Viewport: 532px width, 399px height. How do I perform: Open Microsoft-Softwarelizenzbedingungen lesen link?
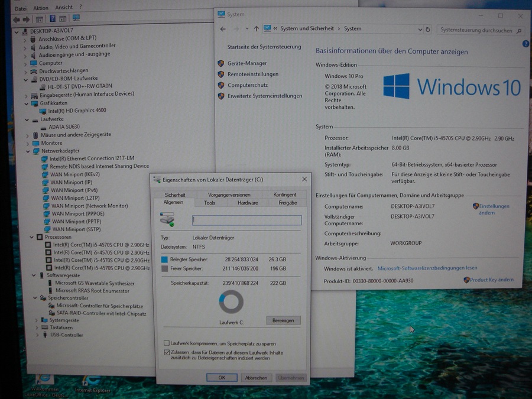click(x=427, y=268)
